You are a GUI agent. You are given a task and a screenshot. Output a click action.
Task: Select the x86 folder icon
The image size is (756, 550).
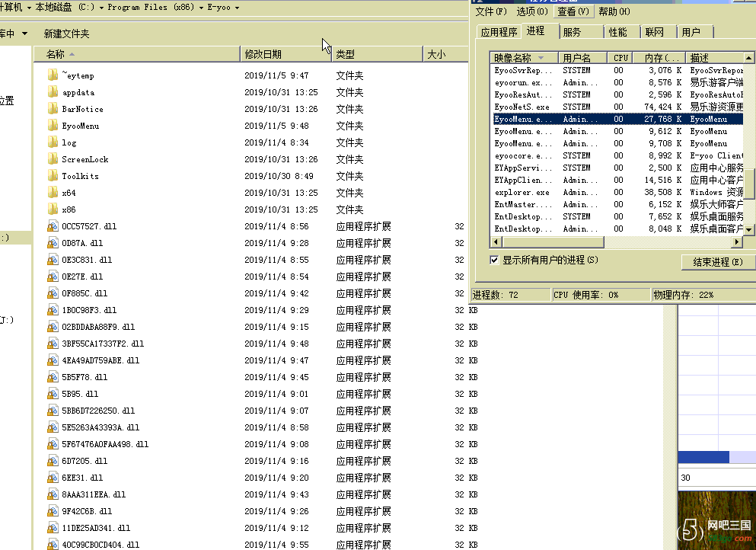[53, 209]
